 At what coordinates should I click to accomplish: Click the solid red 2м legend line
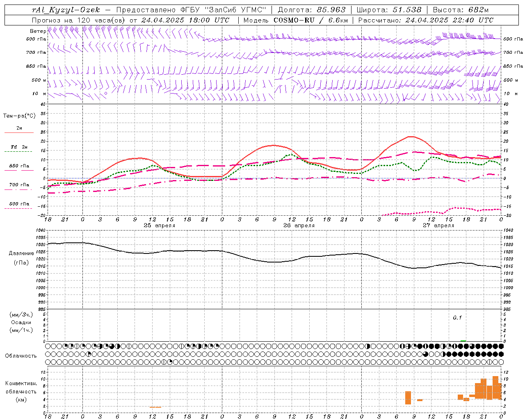[x=19, y=133]
